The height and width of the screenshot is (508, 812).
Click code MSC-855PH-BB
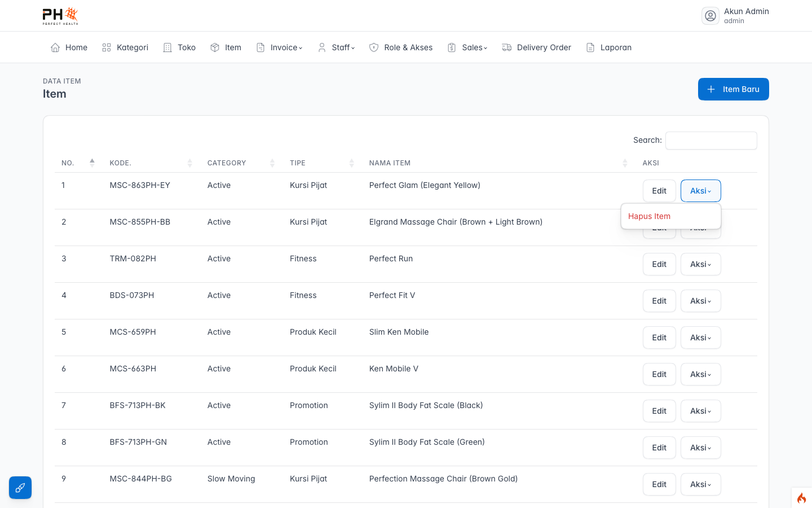(x=140, y=222)
